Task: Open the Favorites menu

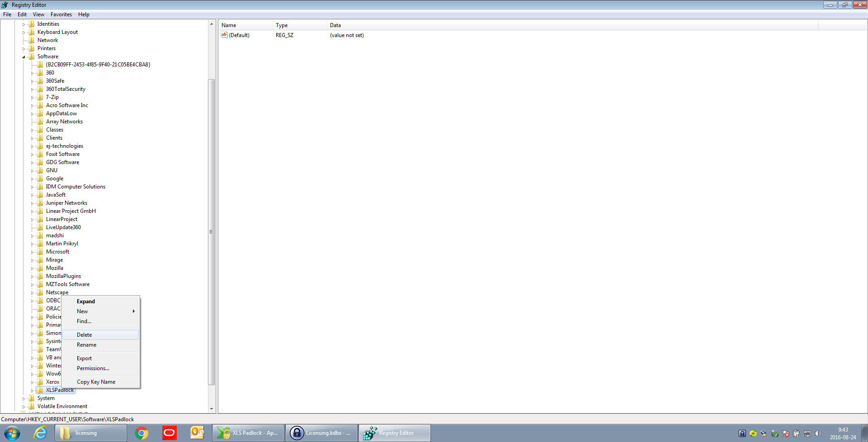Action: (61, 14)
